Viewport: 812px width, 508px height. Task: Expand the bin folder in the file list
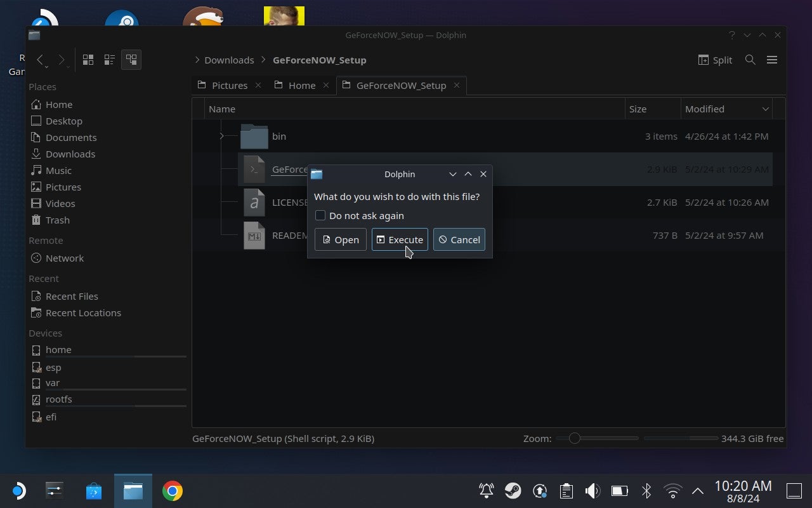[221, 136]
